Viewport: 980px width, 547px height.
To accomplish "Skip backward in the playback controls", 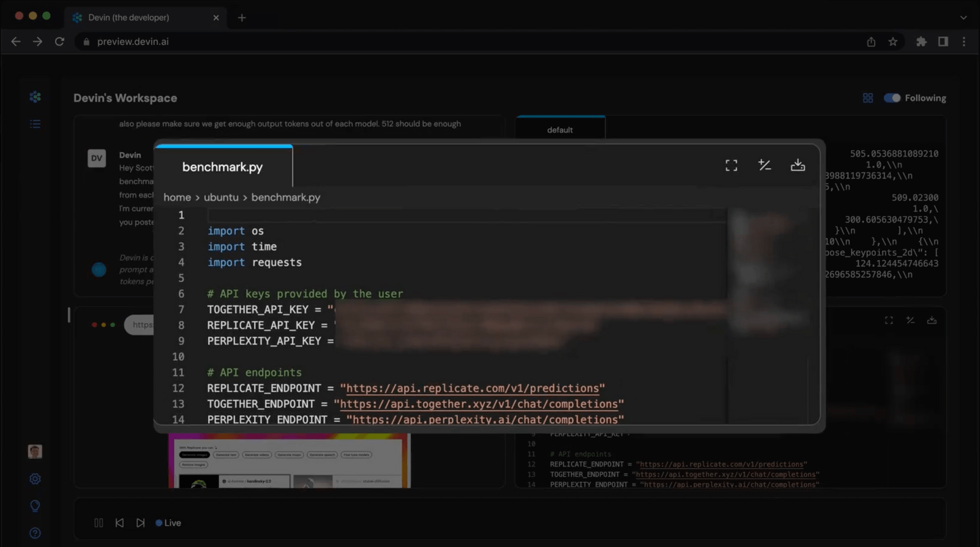I will pyautogui.click(x=120, y=523).
